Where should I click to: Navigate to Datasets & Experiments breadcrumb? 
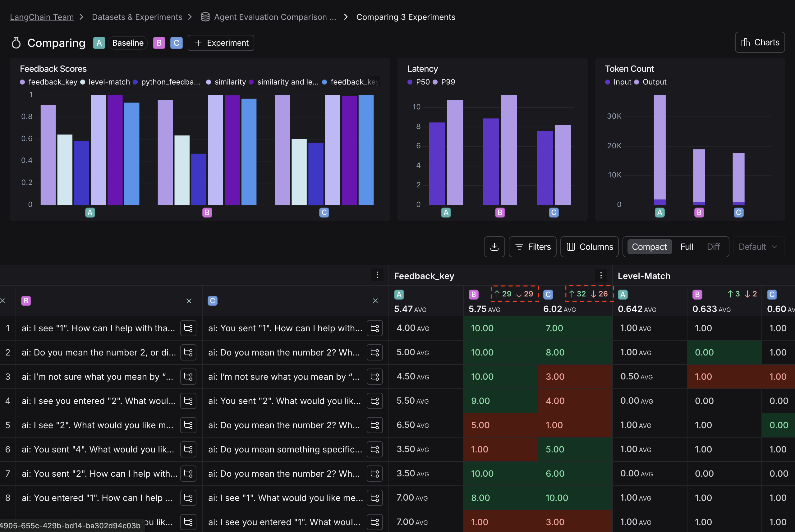pos(137,17)
